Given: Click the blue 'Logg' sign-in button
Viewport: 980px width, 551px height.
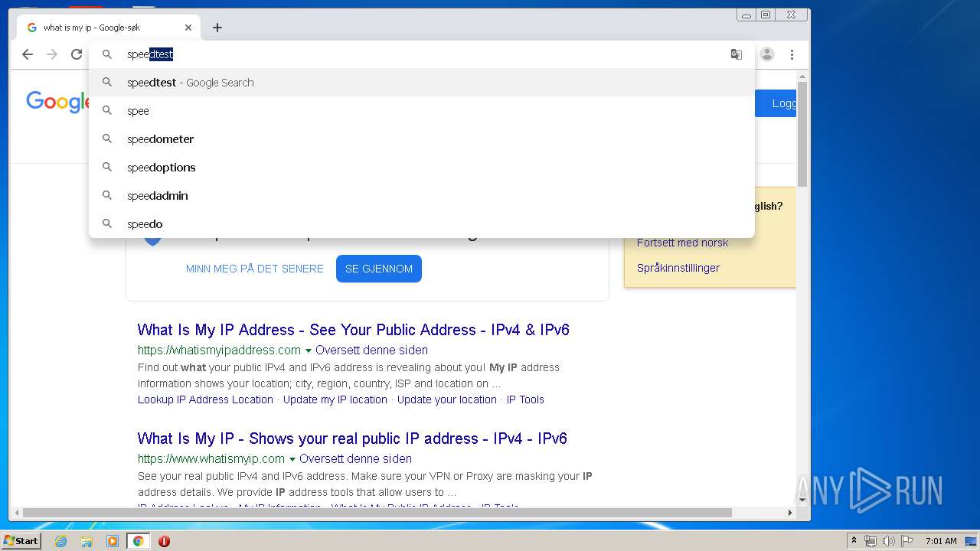Looking at the screenshot, I should [776, 103].
